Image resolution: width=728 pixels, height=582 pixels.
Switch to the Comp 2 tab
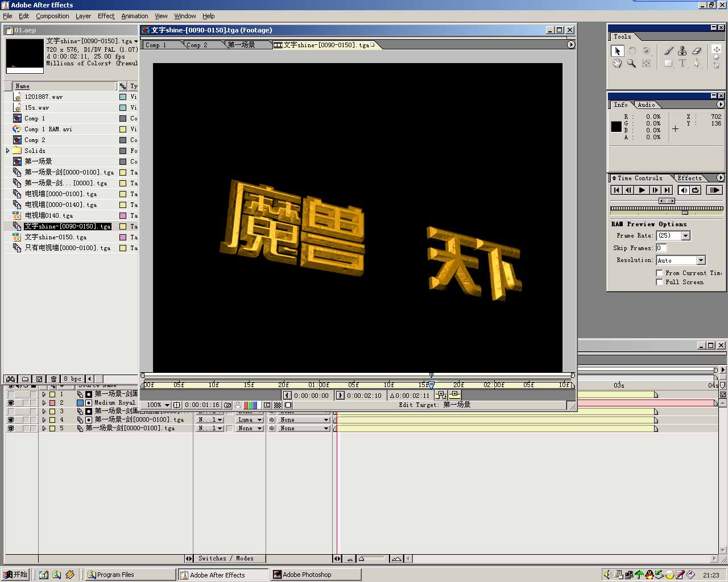tap(197, 45)
